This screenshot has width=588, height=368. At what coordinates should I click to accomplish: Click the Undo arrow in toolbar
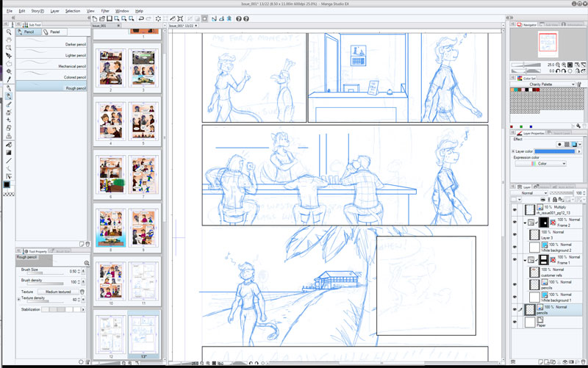coord(141,18)
